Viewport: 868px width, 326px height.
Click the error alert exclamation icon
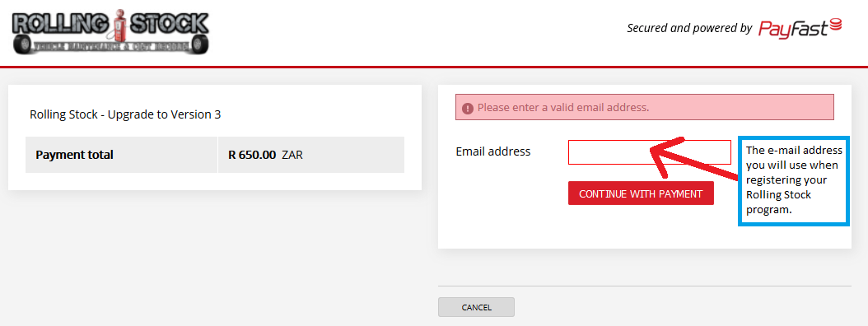click(x=468, y=109)
